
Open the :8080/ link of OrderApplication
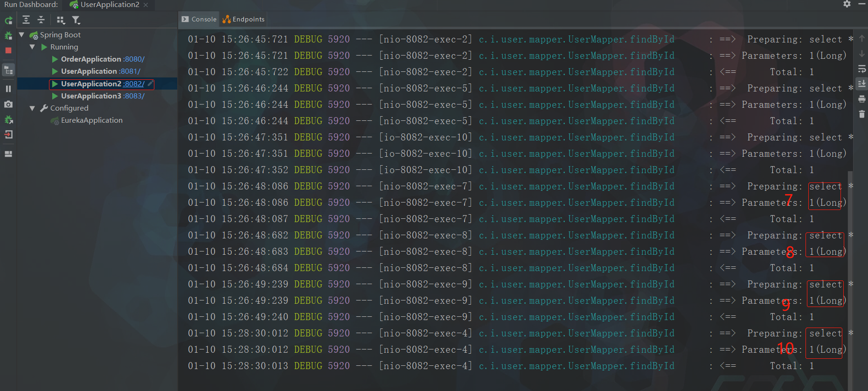point(134,59)
